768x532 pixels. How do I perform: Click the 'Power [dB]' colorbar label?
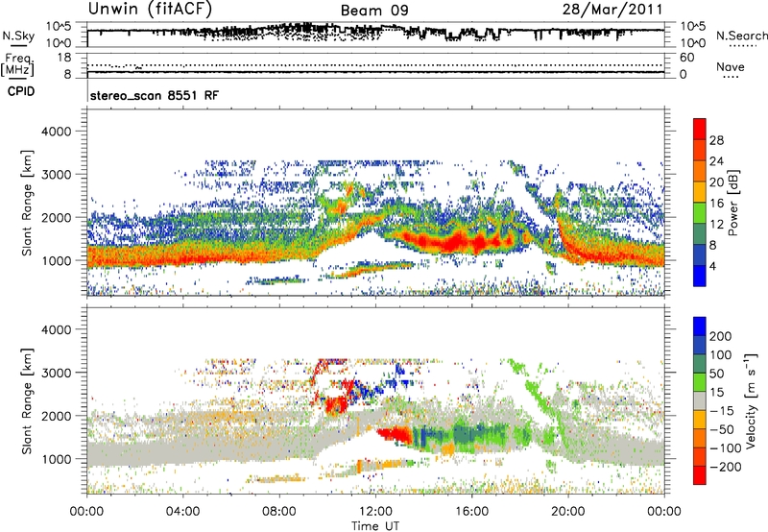732,203
